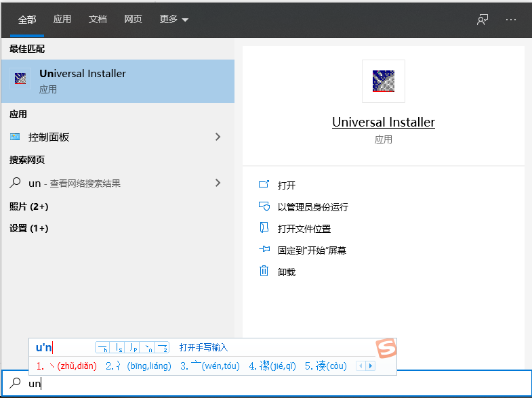Image resolution: width=532 pixels, height=398 pixels.
Task: Choose 固定到"开始"屏幕
Action: tap(312, 250)
